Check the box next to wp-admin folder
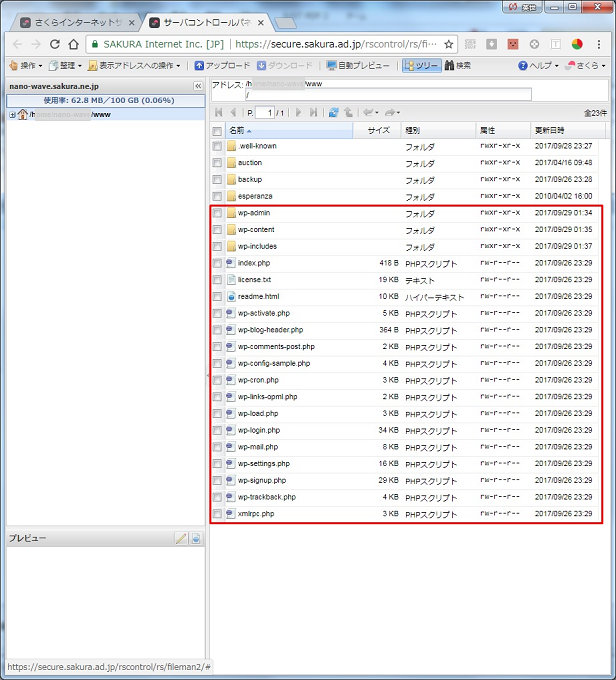 pos(217,213)
